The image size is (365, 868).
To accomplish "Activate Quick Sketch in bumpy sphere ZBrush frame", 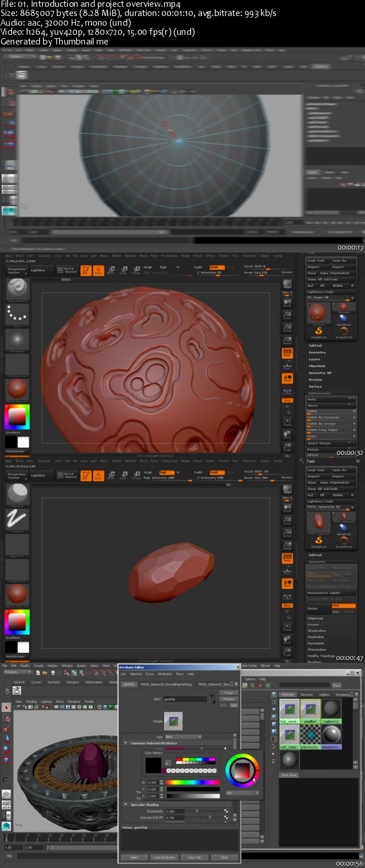I will (67, 271).
